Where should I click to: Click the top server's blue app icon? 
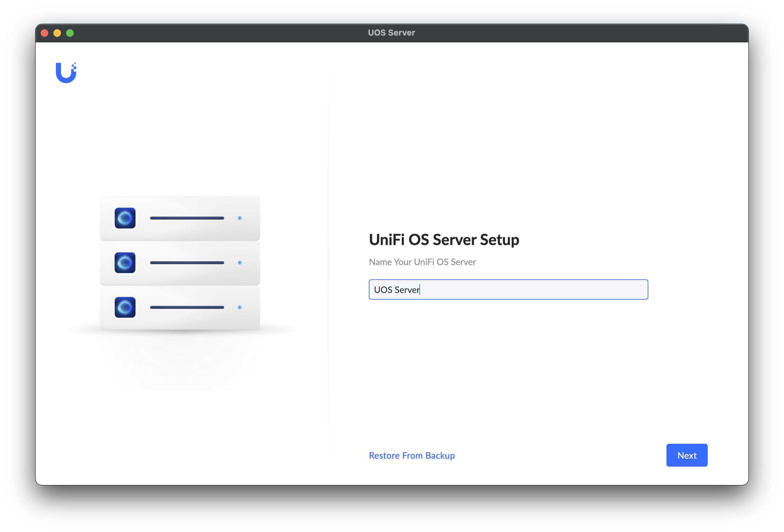click(x=125, y=218)
